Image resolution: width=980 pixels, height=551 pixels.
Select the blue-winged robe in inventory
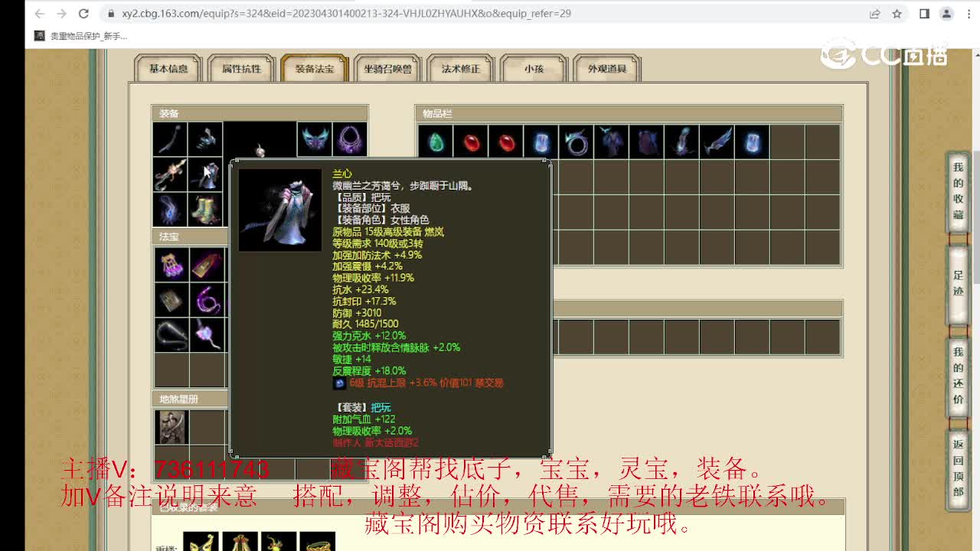(x=612, y=142)
